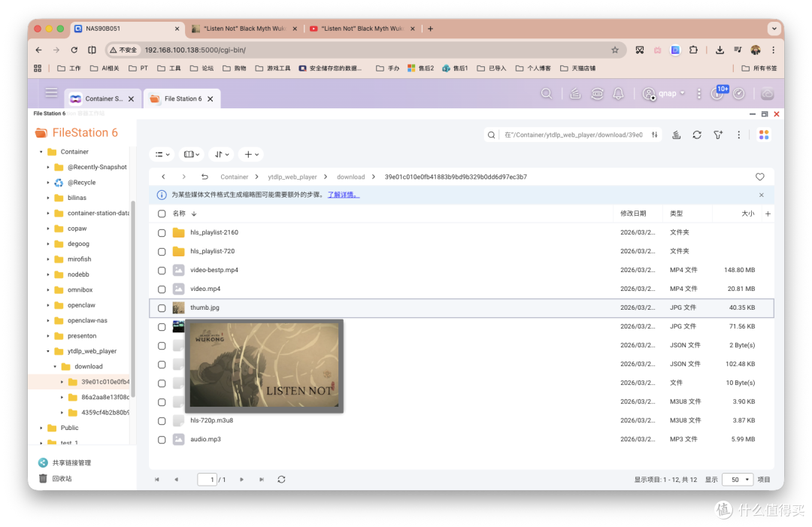The width and height of the screenshot is (812, 527).
Task: Open the YouTube Listen Not browser tab
Action: click(x=362, y=29)
